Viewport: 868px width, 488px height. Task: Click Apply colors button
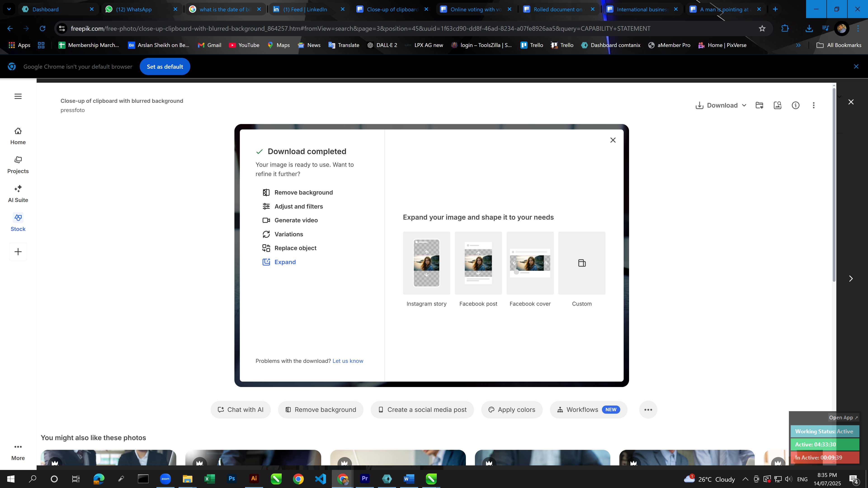[512, 410]
